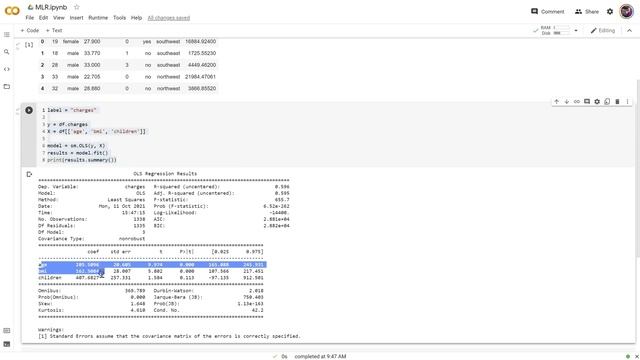
Task: Move the cell up
Action: pyautogui.click(x=556, y=102)
